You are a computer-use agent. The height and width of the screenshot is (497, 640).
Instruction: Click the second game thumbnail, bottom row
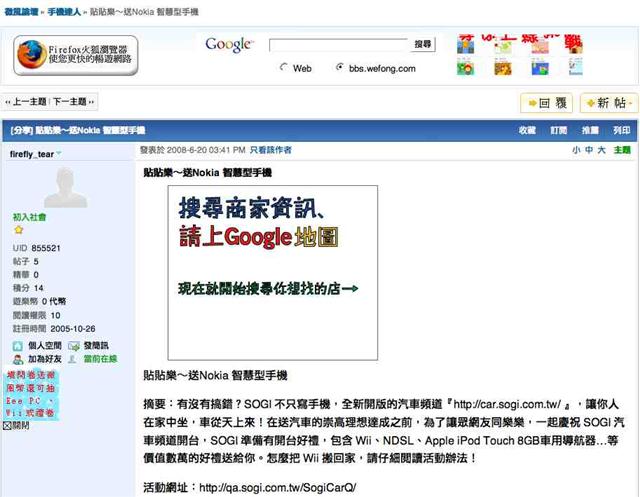pos(503,67)
